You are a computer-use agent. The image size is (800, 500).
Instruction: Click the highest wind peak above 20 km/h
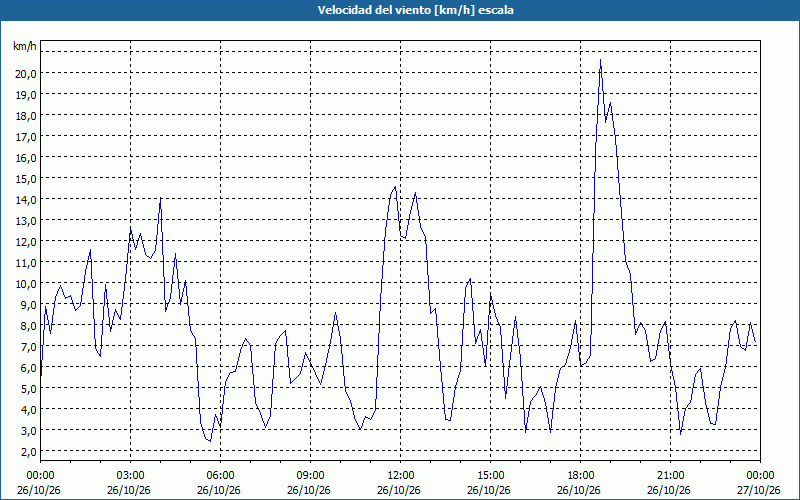(x=601, y=60)
